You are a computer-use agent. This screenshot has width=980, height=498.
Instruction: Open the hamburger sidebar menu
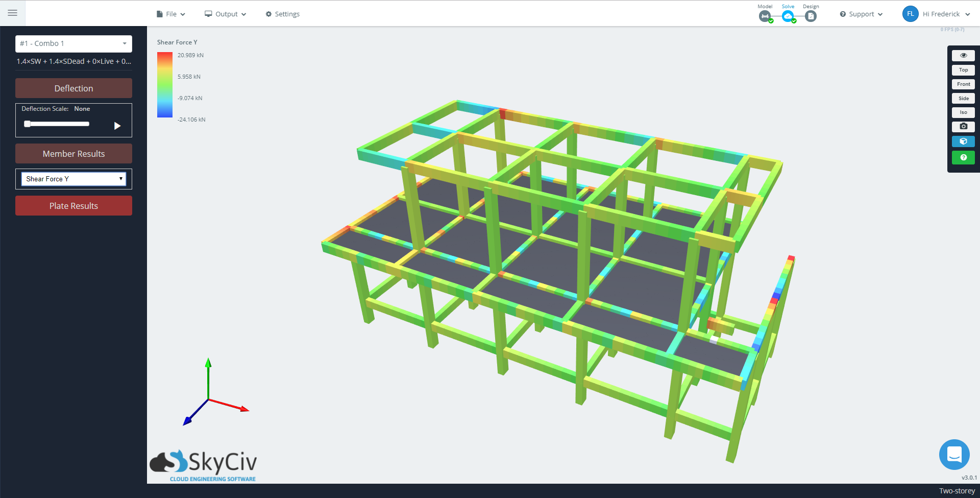[12, 13]
